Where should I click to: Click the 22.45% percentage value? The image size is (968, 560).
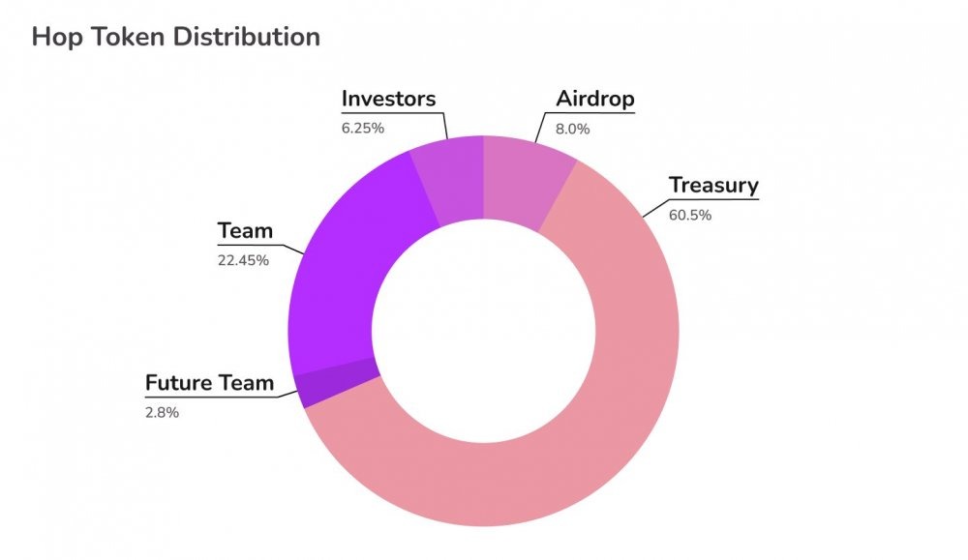click(x=243, y=260)
